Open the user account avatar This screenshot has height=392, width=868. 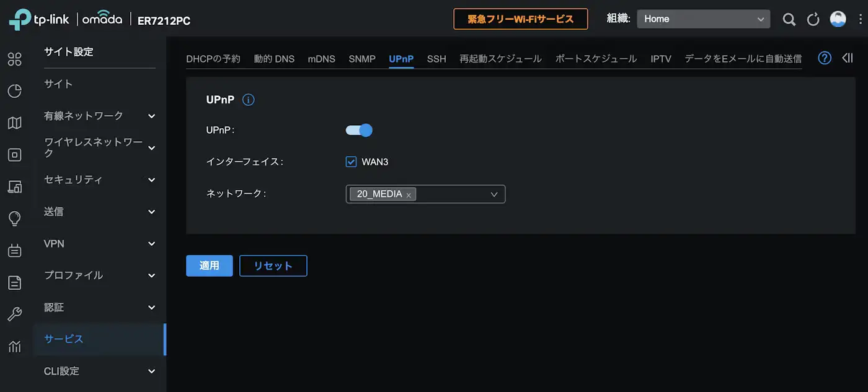coord(838,19)
